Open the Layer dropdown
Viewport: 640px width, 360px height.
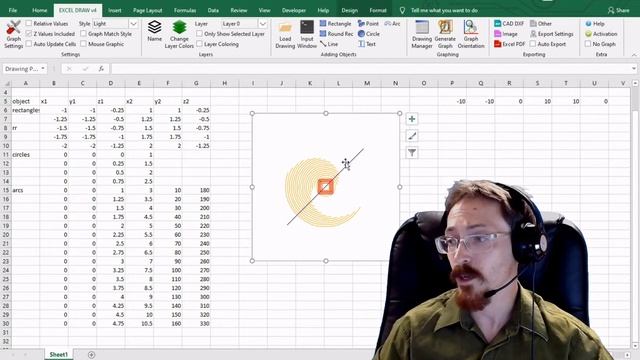(262, 24)
